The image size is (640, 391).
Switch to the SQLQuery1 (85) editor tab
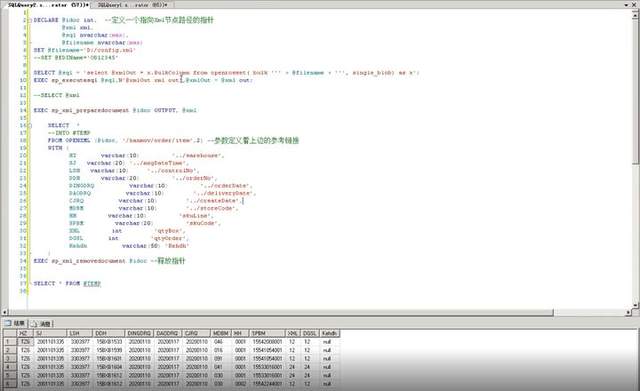pos(133,5)
